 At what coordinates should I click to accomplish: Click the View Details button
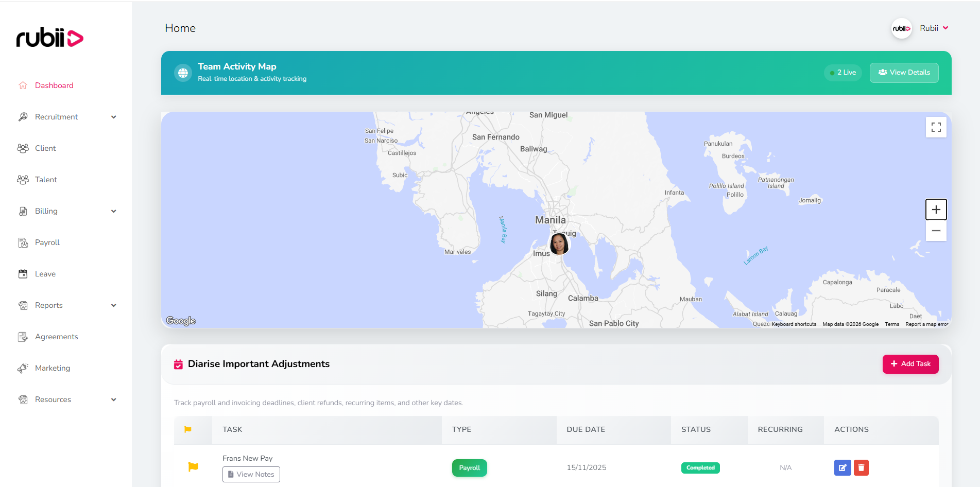(904, 73)
